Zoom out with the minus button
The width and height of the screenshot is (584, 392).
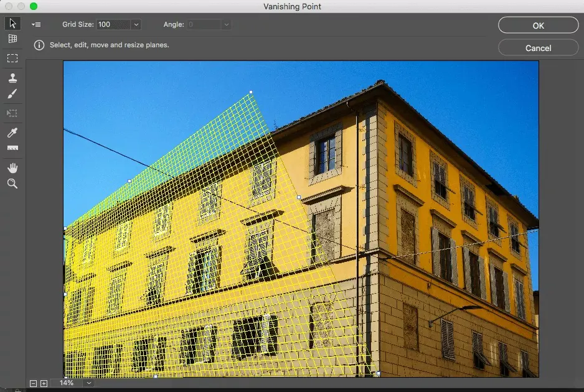[x=33, y=383]
